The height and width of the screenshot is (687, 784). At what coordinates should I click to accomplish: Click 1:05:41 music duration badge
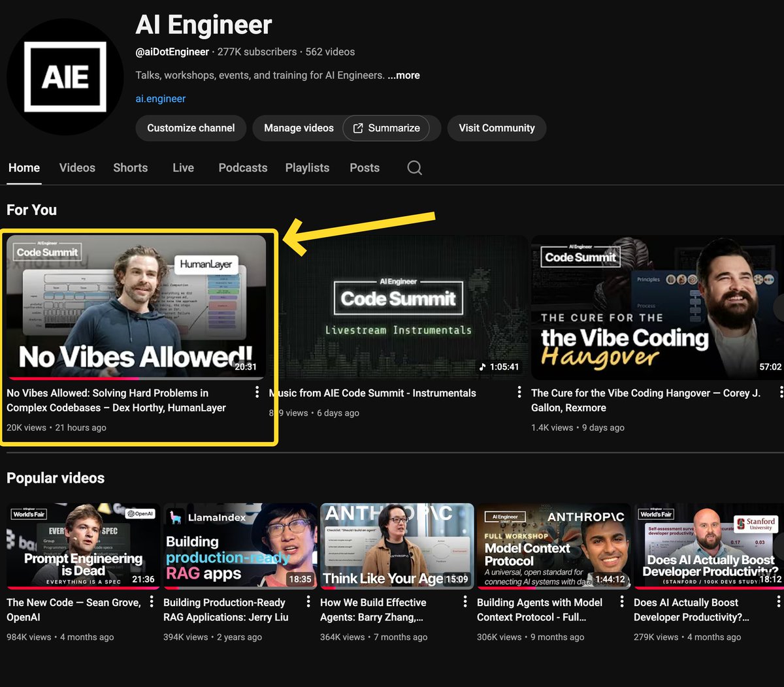click(499, 367)
